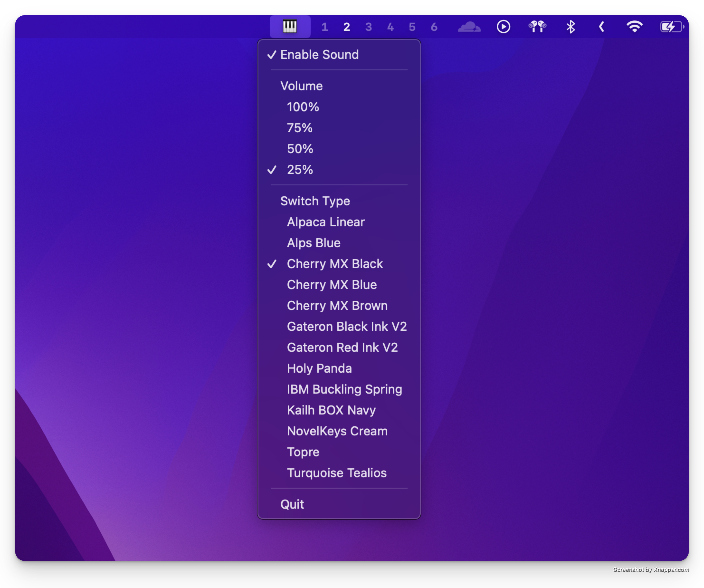
Task: Click the play circle menu bar icon
Action: coord(503,26)
